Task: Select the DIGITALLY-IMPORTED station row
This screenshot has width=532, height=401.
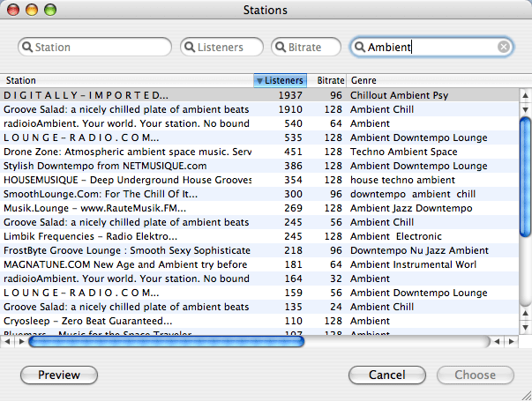Action: [x=259, y=95]
